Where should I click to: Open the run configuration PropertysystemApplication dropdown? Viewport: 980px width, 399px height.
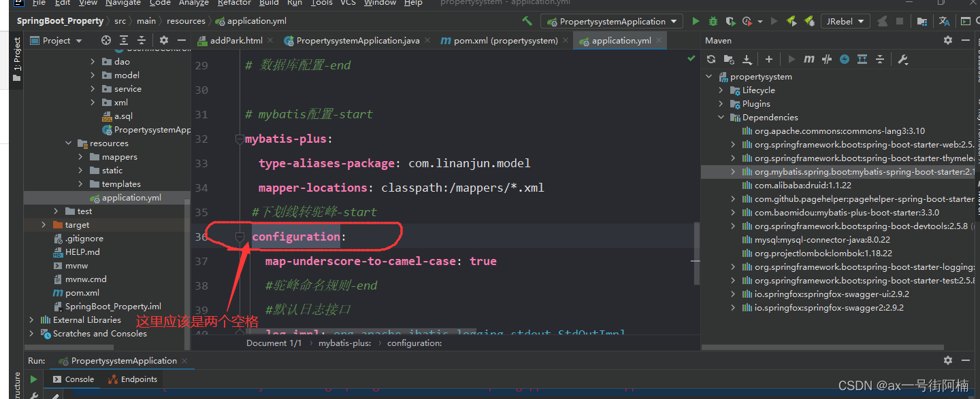point(612,21)
